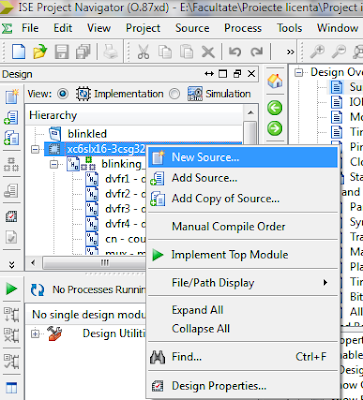Open the File menu

30,28
